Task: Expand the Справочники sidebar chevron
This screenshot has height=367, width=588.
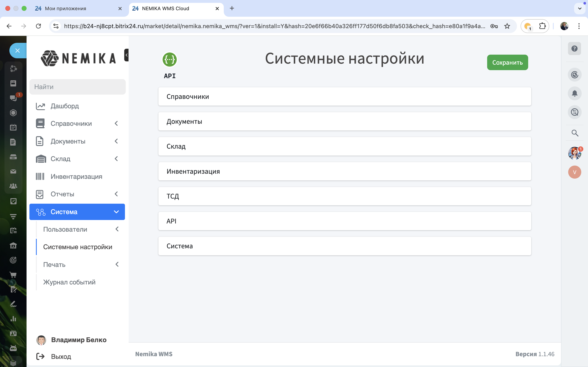Action: (116, 124)
